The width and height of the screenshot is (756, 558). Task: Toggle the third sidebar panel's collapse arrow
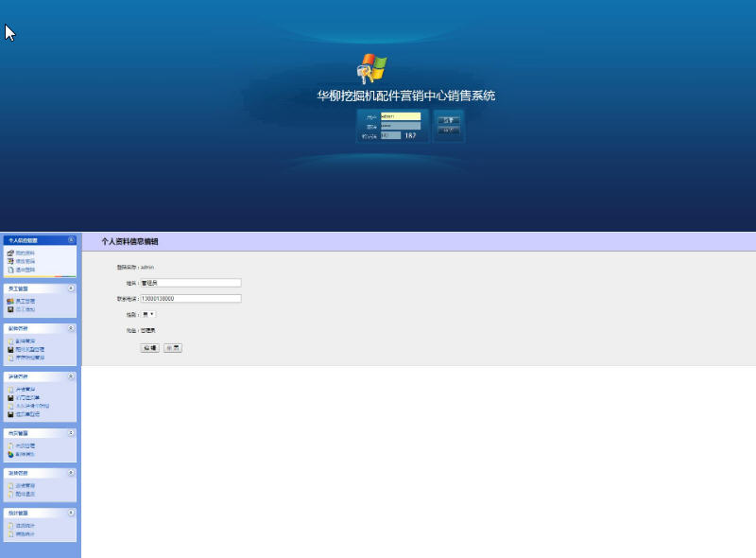tap(71, 328)
